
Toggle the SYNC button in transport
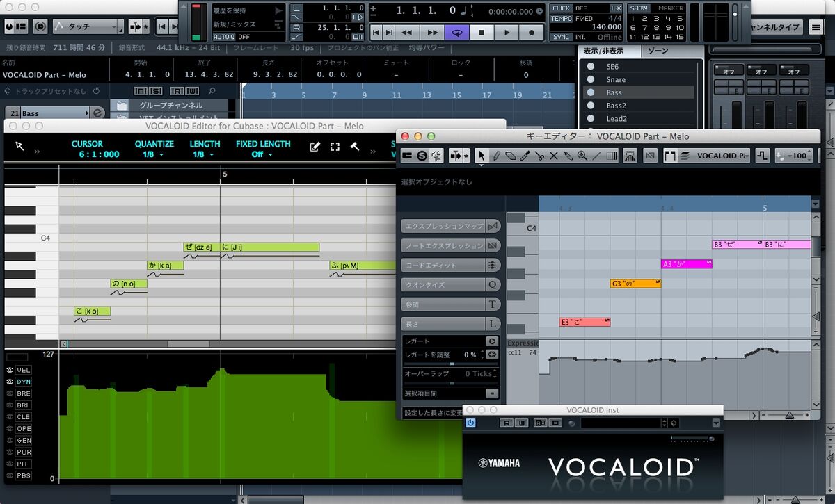[x=561, y=37]
